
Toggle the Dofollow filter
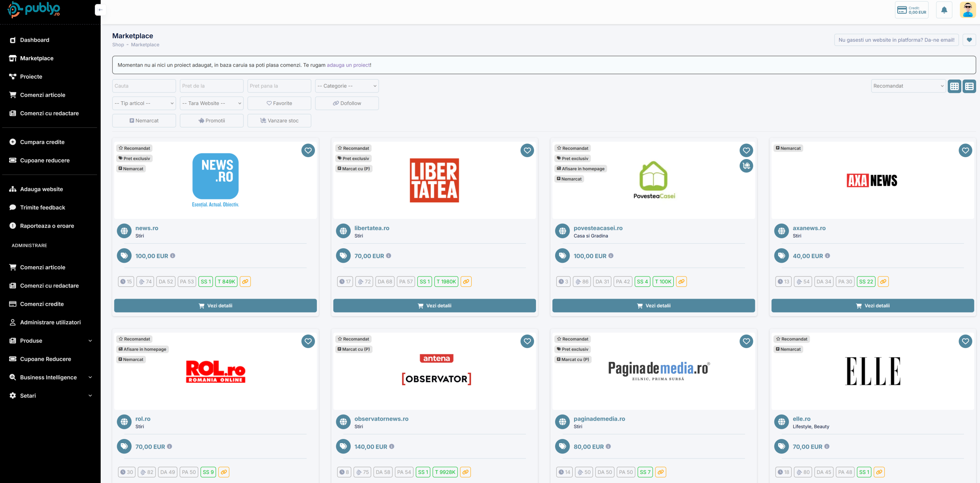(x=347, y=103)
